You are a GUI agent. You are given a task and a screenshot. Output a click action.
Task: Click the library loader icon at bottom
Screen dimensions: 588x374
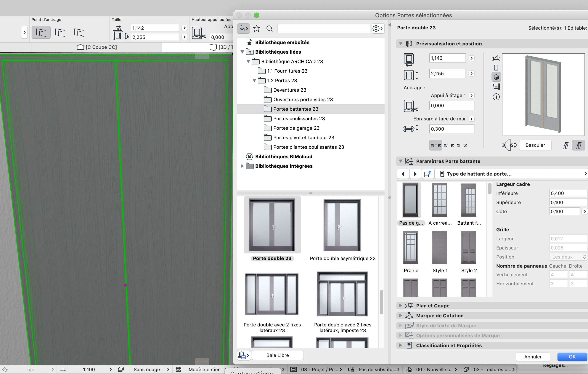click(243, 355)
